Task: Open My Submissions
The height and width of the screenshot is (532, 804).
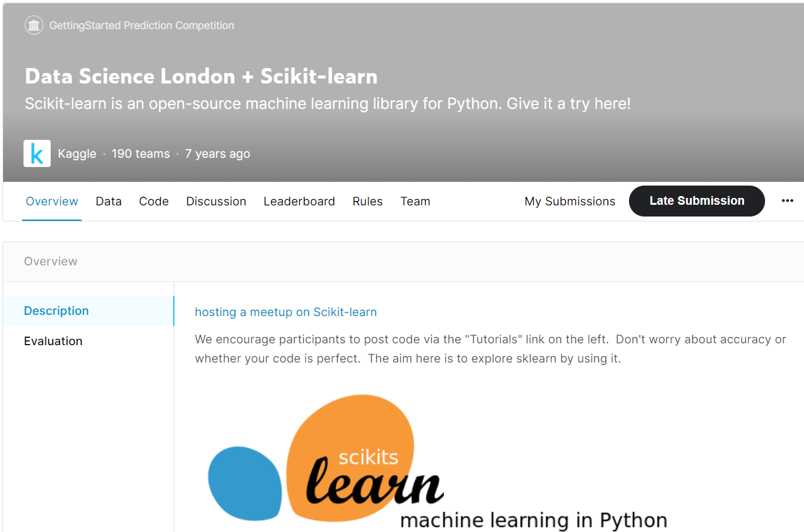Action: (570, 201)
